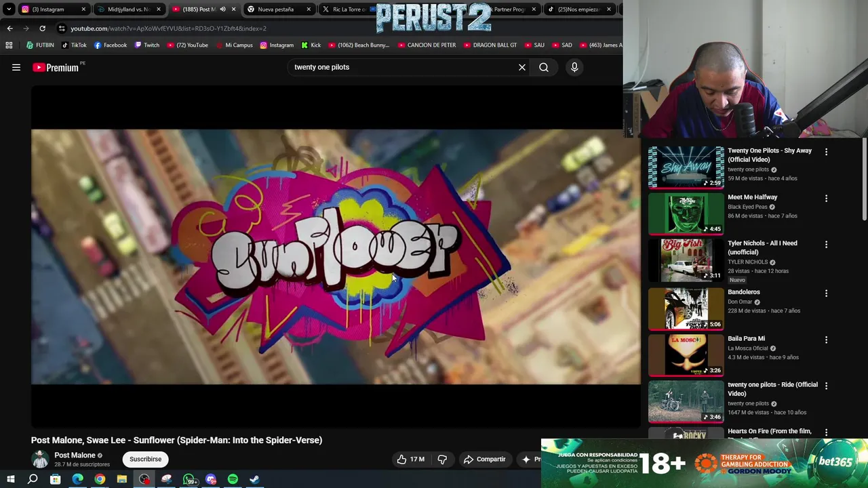
Task: Close the Instagram tab
Action: point(84,9)
